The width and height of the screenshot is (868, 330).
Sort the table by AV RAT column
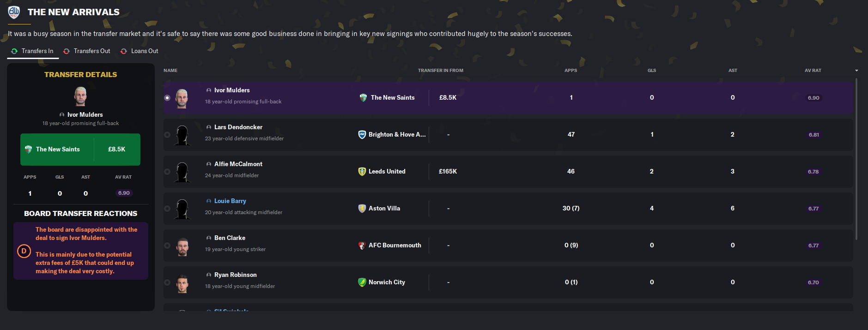[x=813, y=71]
